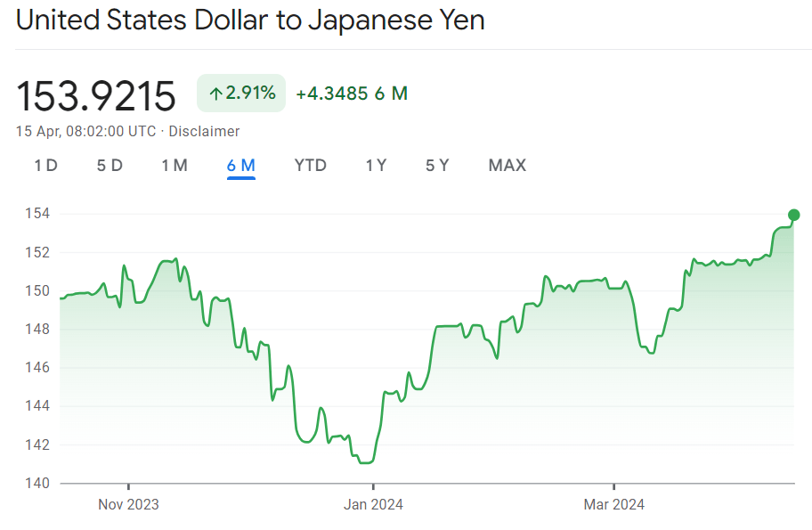Open the Disclaimer link
812x530 pixels.
pos(204,132)
